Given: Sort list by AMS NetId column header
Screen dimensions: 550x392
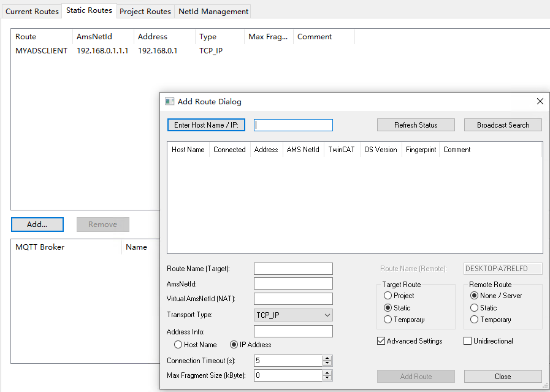Looking at the screenshot, I should [x=303, y=150].
